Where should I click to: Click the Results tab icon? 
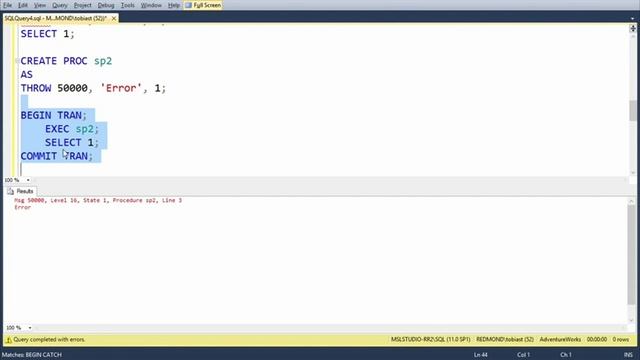(x=11, y=191)
